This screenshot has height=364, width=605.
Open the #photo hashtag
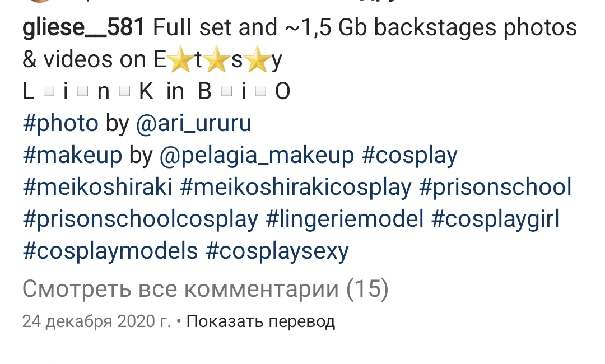point(61,124)
